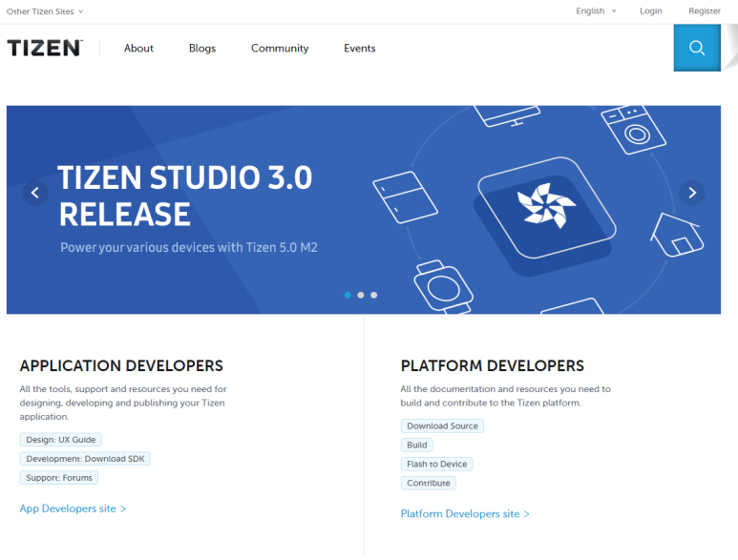This screenshot has width=738, height=560.
Task: Open Support: Forums link
Action: [x=59, y=478]
